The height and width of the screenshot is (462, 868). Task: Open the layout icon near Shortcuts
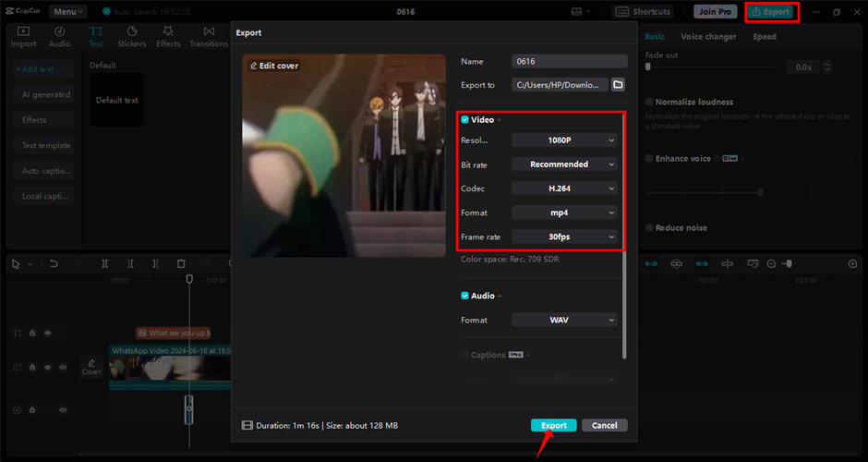tap(576, 11)
